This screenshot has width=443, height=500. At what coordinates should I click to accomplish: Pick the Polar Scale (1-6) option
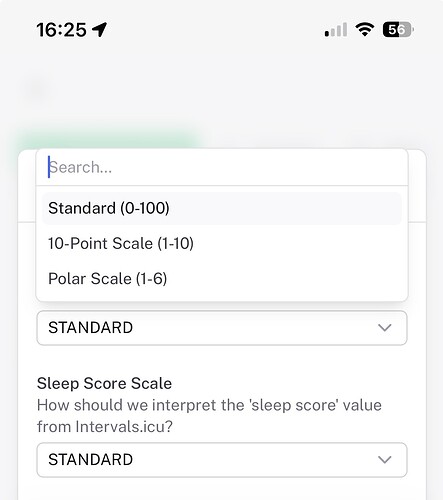pos(222,279)
